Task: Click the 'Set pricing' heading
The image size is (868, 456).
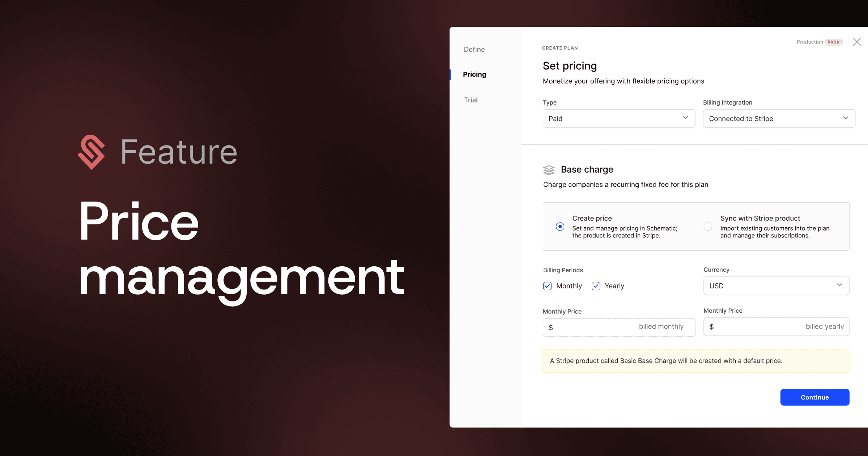Action: (570, 66)
